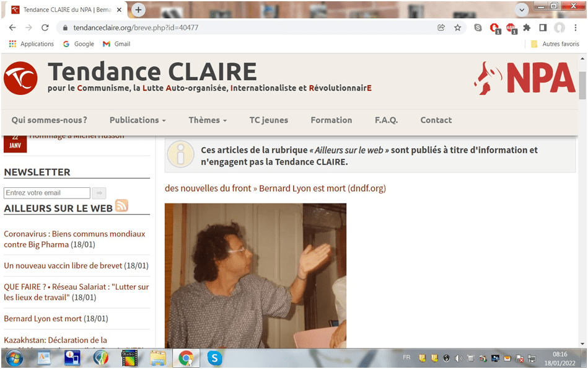The height and width of the screenshot is (369, 588).
Task: Open the AdBlock hand-icon extension
Action: pos(494,28)
